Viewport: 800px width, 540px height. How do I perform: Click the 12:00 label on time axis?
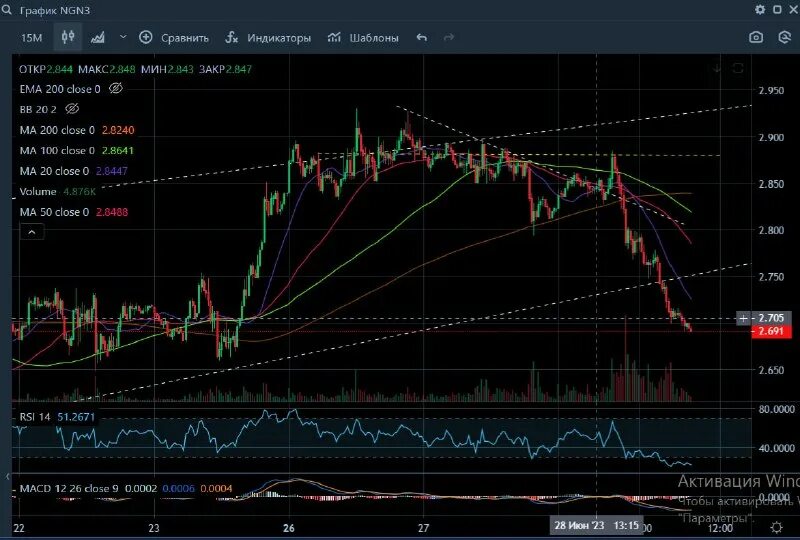(720, 528)
